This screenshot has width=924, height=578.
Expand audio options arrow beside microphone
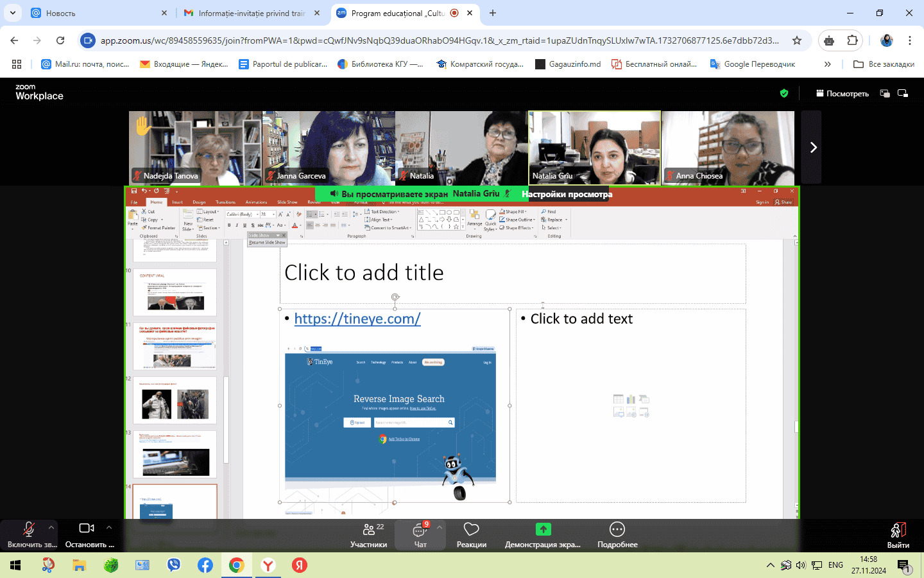[x=51, y=527]
